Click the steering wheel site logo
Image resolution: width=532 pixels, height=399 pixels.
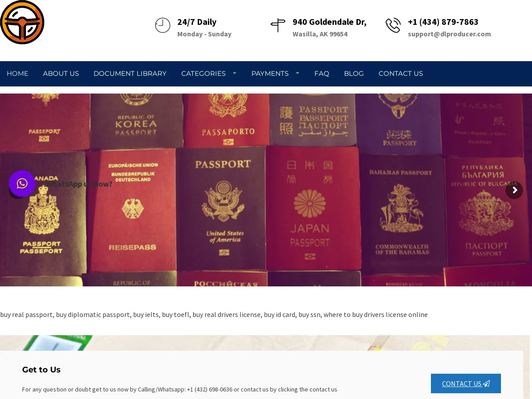coord(22,22)
